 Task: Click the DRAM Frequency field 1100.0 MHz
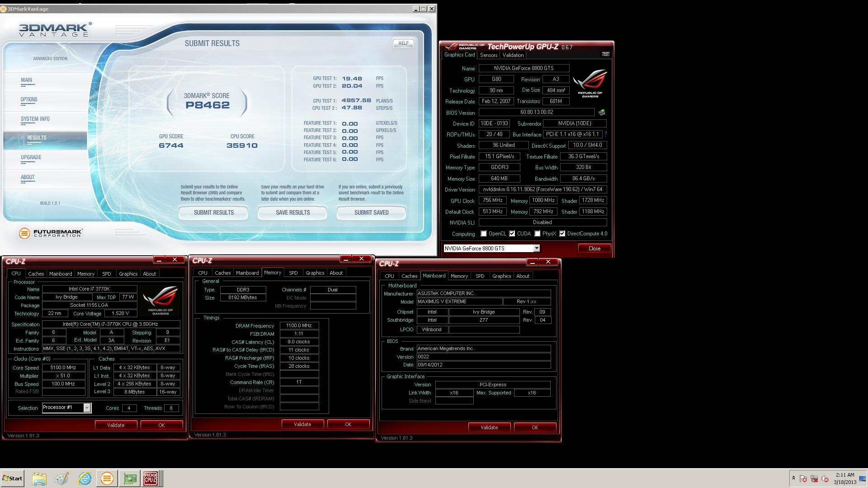299,326
